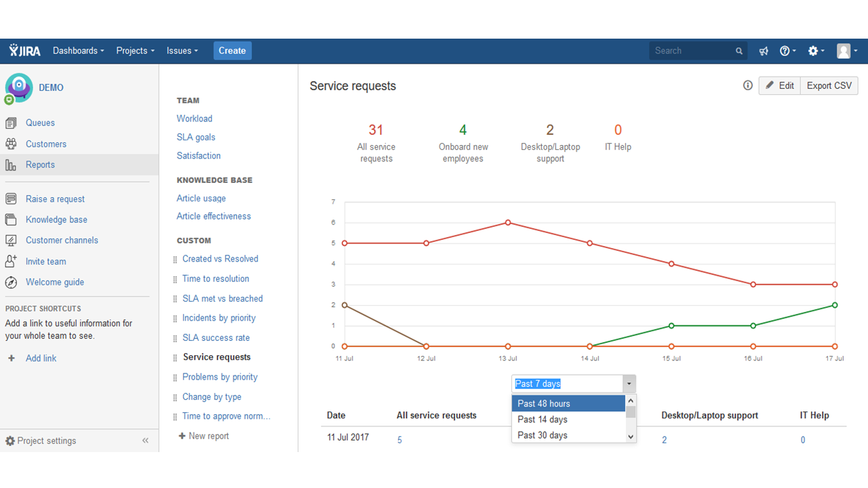Click the Raise a request icon
The width and height of the screenshot is (868, 488).
click(11, 199)
